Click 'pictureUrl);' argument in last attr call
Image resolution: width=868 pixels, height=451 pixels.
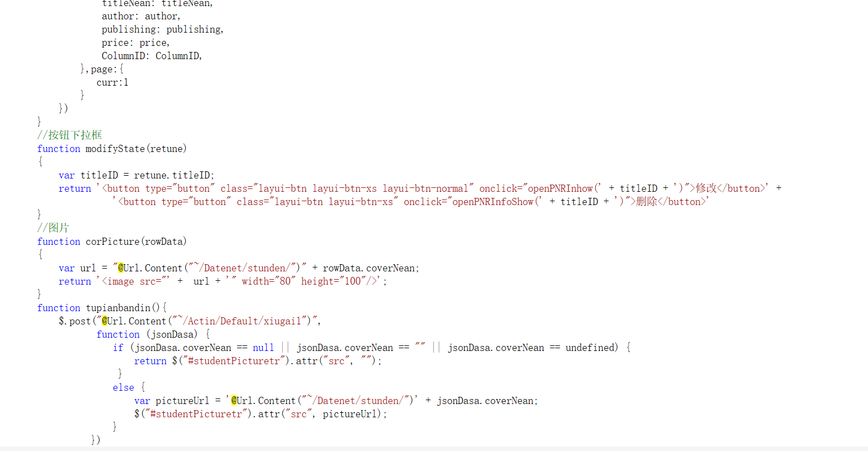pyautogui.click(x=355, y=414)
